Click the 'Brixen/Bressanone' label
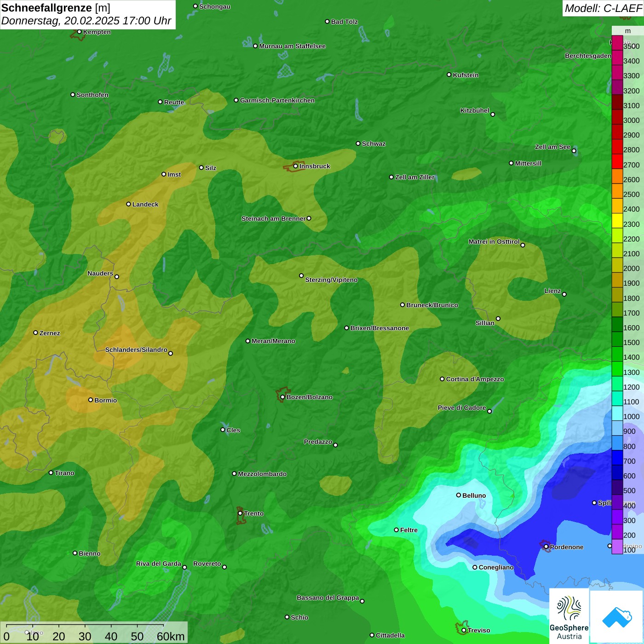Screen dimensions: 644x644 click(380, 328)
